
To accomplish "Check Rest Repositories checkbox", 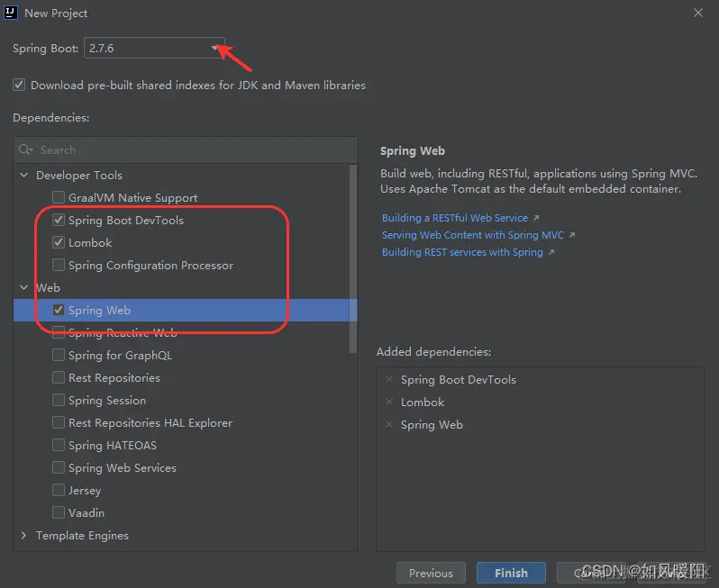I will (x=59, y=377).
